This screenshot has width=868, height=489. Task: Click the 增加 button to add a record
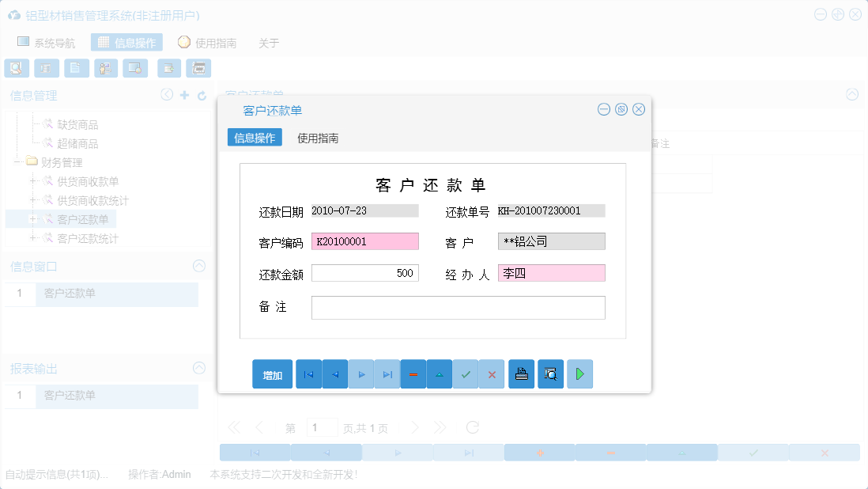272,373
